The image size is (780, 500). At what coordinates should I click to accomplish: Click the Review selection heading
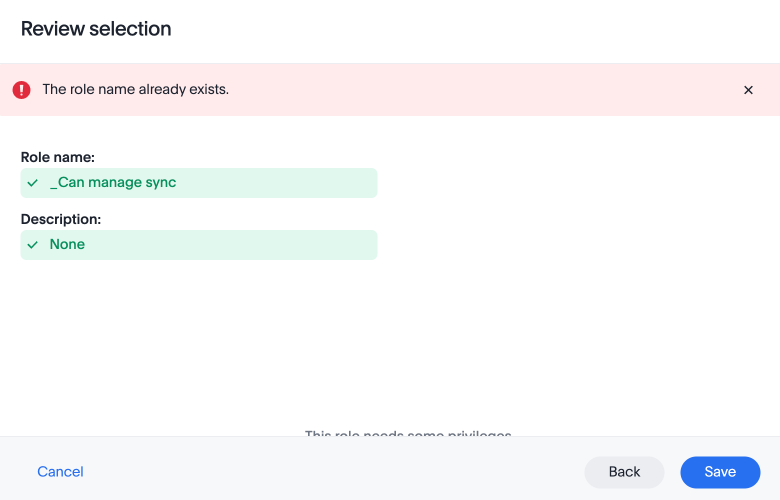tap(96, 29)
